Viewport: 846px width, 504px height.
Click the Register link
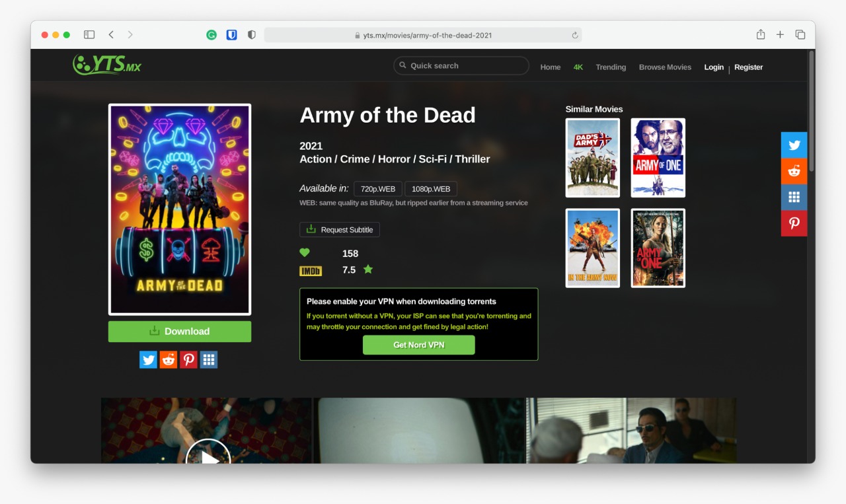748,67
